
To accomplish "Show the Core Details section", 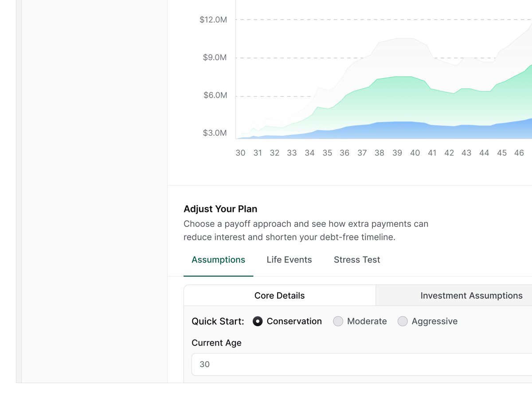I will 280,296.
